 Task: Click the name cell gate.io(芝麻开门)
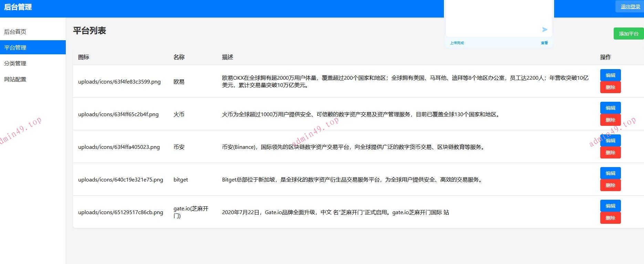[191, 212]
